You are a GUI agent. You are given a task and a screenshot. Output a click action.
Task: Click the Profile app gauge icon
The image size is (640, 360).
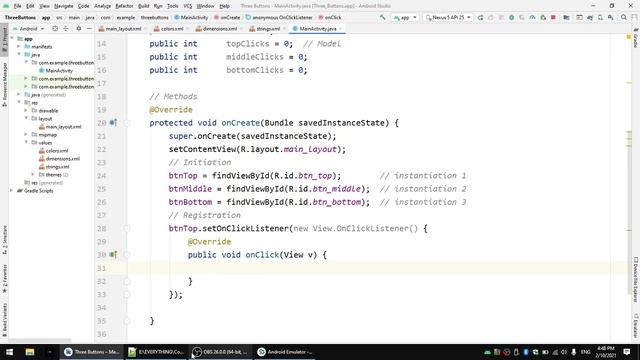532,18
